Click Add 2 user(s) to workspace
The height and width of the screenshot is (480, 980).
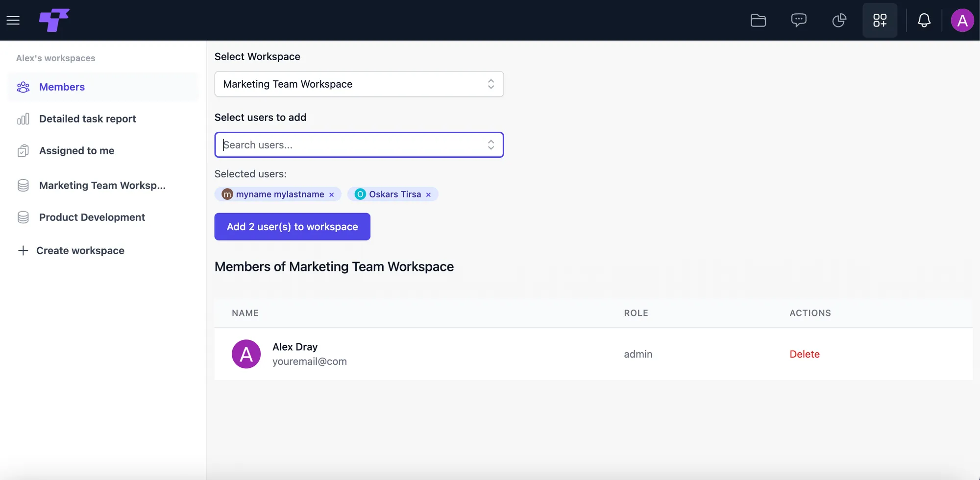(293, 227)
